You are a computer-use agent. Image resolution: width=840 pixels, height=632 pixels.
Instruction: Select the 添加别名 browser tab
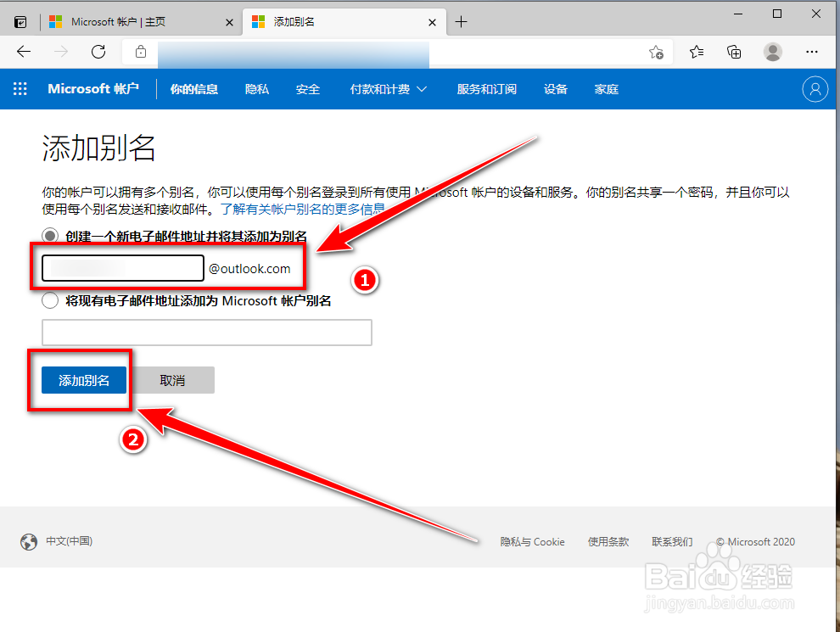344,22
